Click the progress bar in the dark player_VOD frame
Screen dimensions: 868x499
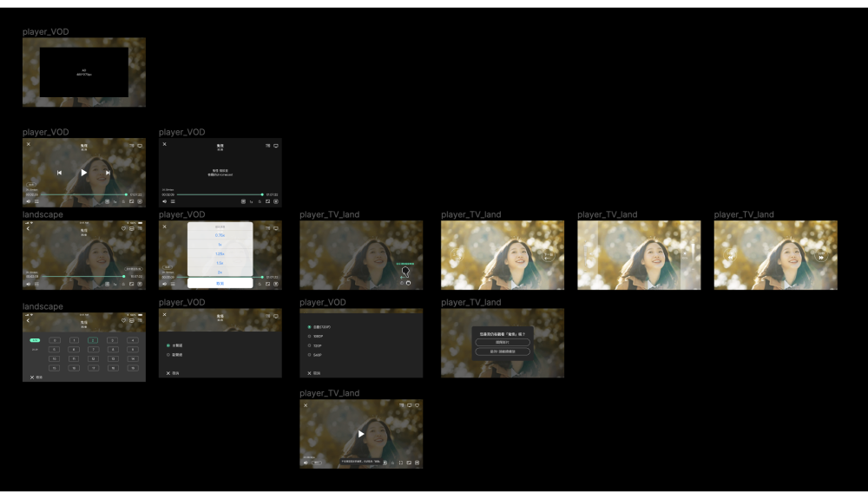(x=219, y=194)
